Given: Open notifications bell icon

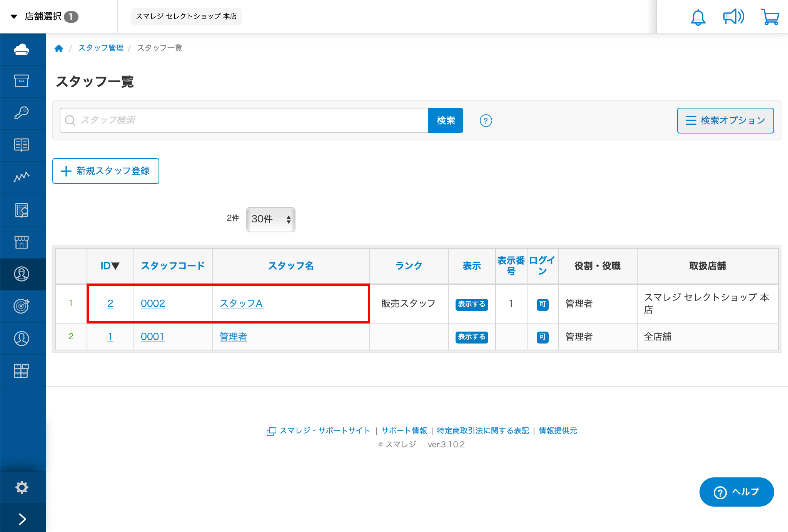Looking at the screenshot, I should (698, 17).
